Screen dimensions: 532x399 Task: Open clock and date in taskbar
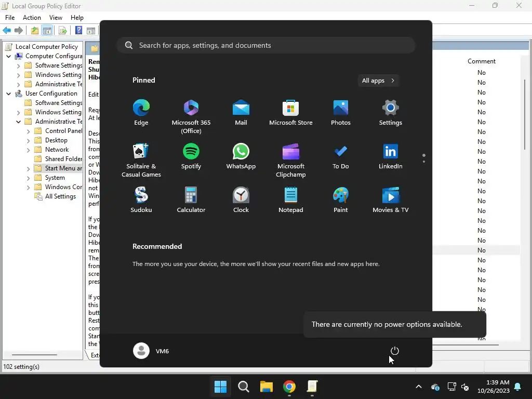pyautogui.click(x=494, y=387)
